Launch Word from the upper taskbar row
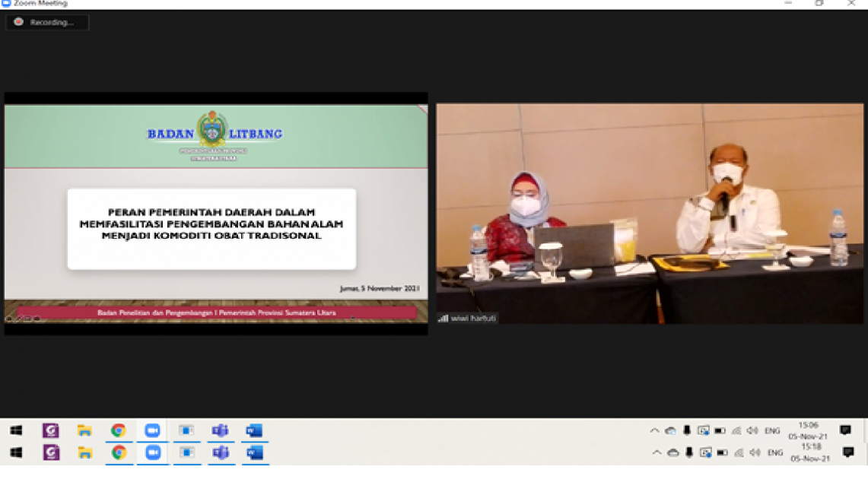 tap(253, 430)
